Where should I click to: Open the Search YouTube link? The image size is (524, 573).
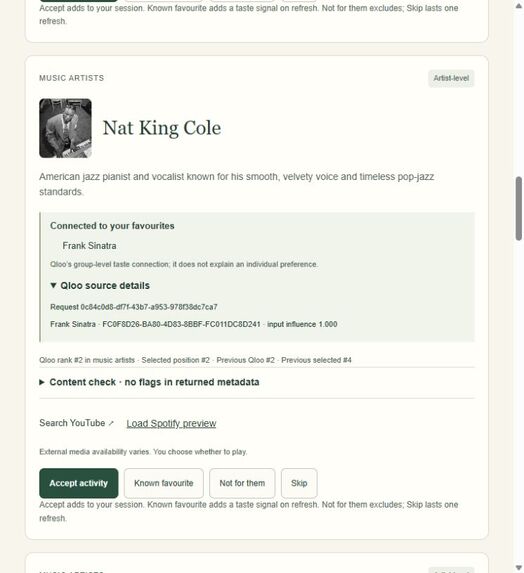click(x=72, y=423)
